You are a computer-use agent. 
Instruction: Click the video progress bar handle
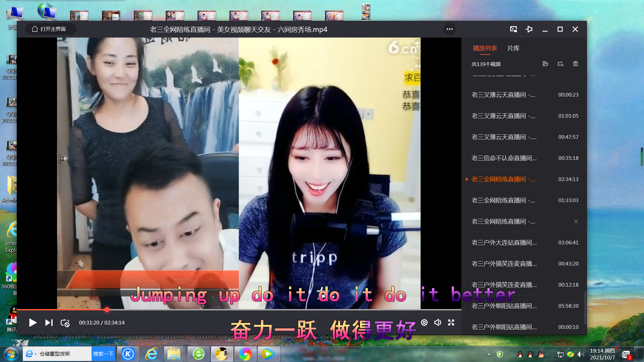pos(107,310)
